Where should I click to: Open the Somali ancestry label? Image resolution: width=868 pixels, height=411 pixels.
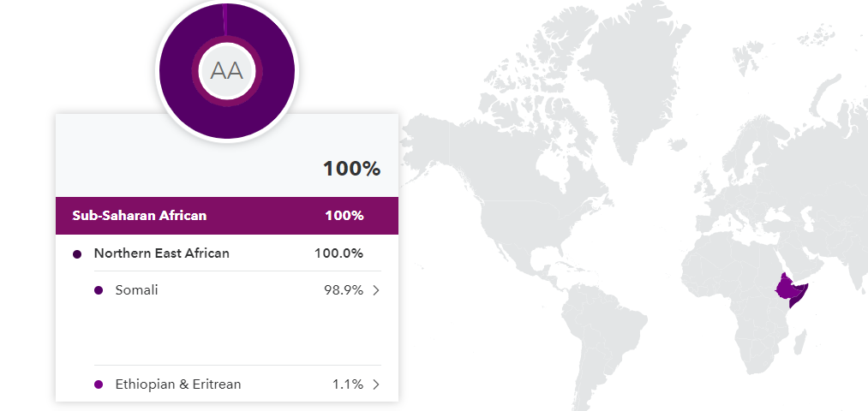[x=137, y=290]
